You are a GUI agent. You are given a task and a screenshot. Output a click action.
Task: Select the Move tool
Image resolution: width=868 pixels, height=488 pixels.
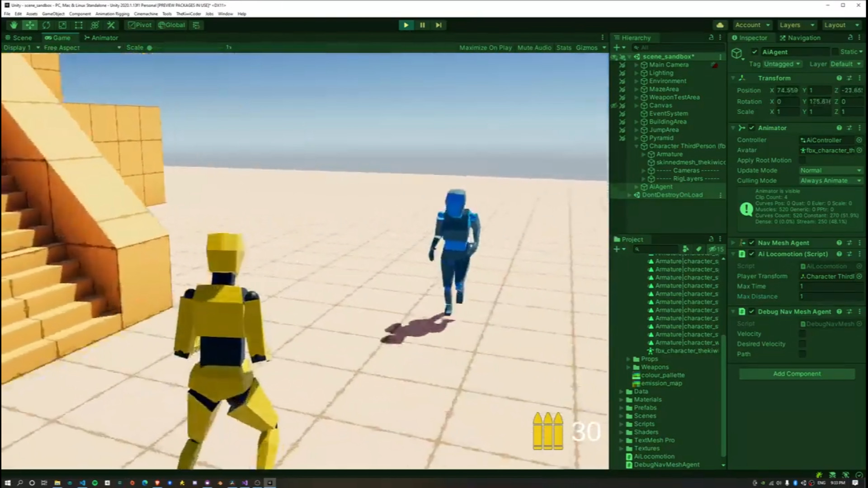pyautogui.click(x=30, y=25)
